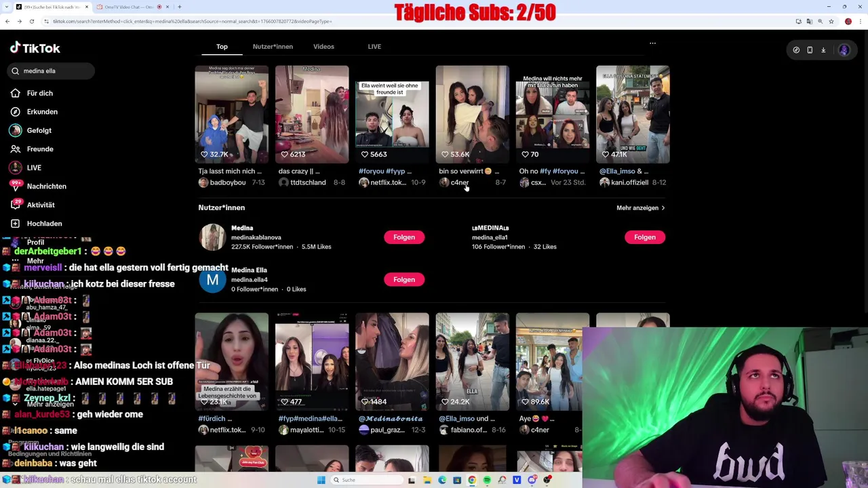Close the TikTok search tab

86,7
